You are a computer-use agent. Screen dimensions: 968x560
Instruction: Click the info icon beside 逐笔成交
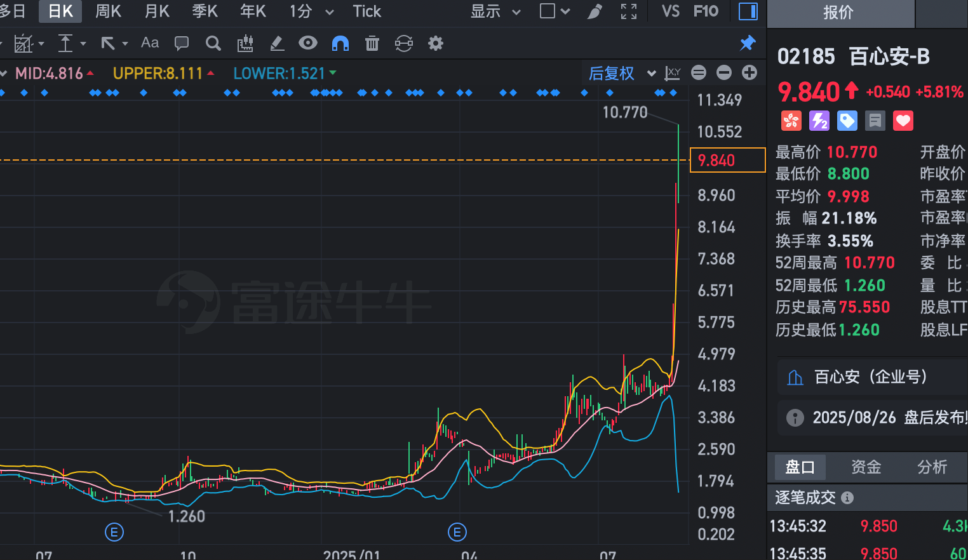point(847,498)
